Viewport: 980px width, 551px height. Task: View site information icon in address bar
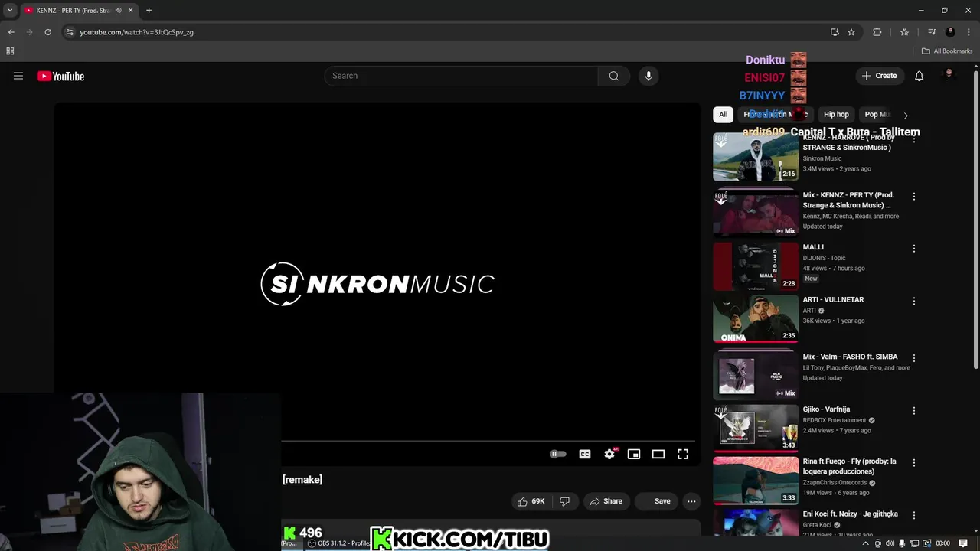click(70, 32)
